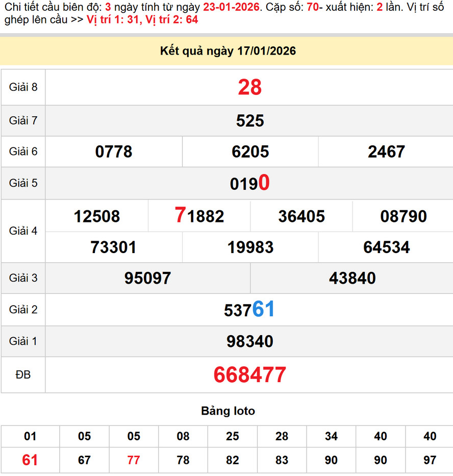Click loto cell 97 in the bottom row
The image size is (453, 476).
pos(429,460)
